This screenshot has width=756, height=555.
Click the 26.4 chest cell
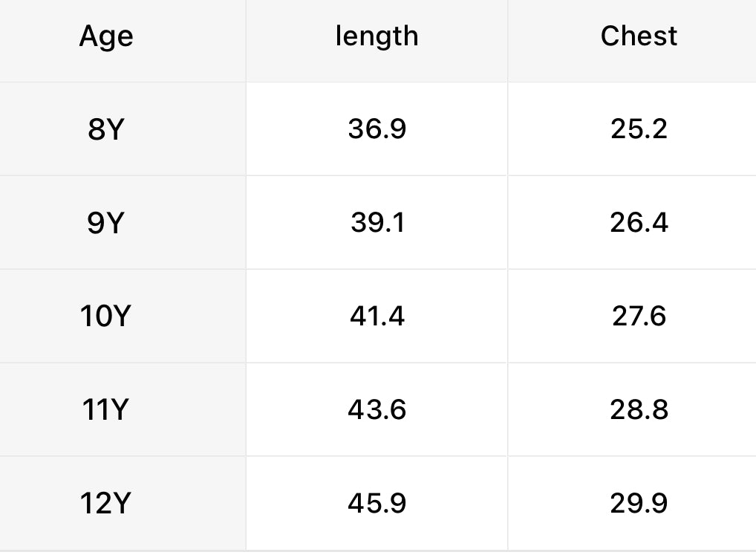click(x=639, y=223)
